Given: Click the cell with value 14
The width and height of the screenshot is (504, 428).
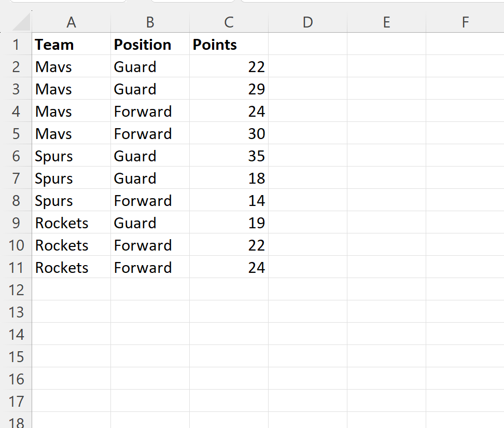Looking at the screenshot, I should (229, 201).
